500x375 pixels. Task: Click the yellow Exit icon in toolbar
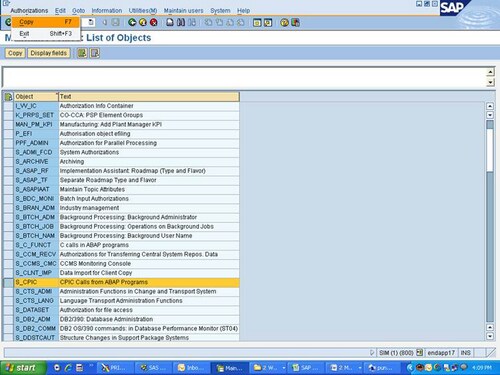[143, 22]
